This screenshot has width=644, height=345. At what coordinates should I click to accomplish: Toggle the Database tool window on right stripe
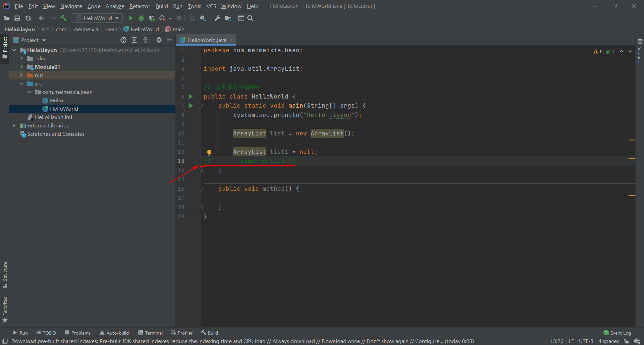640,51
